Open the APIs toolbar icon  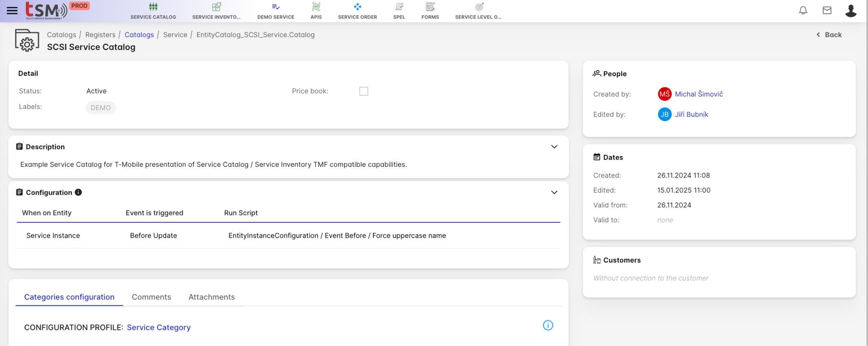coord(316,7)
